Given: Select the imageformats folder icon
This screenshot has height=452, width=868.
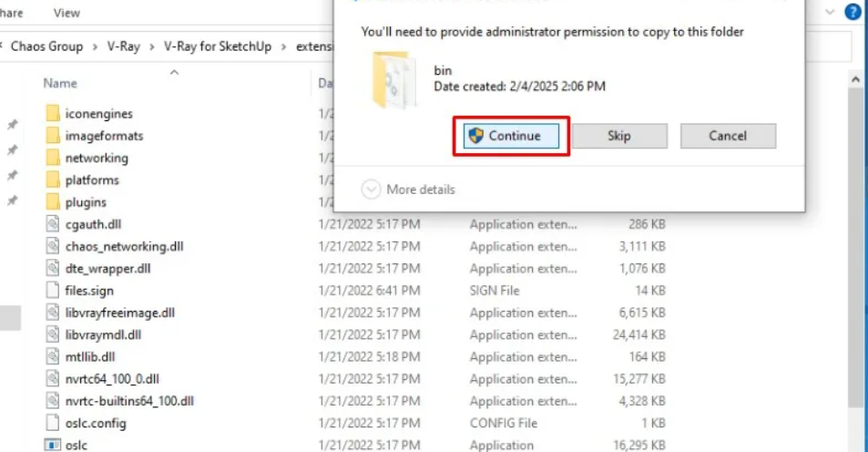Looking at the screenshot, I should [52, 136].
